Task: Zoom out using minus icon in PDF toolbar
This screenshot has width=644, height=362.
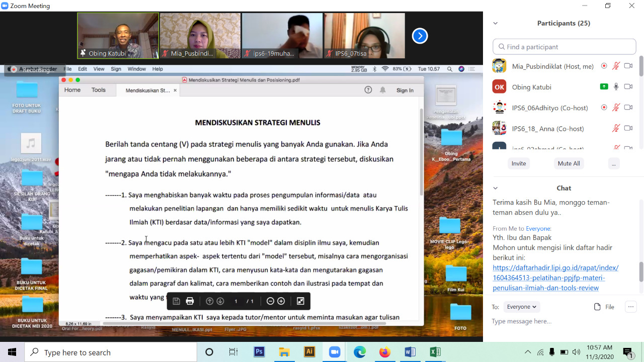Action: 270,301
